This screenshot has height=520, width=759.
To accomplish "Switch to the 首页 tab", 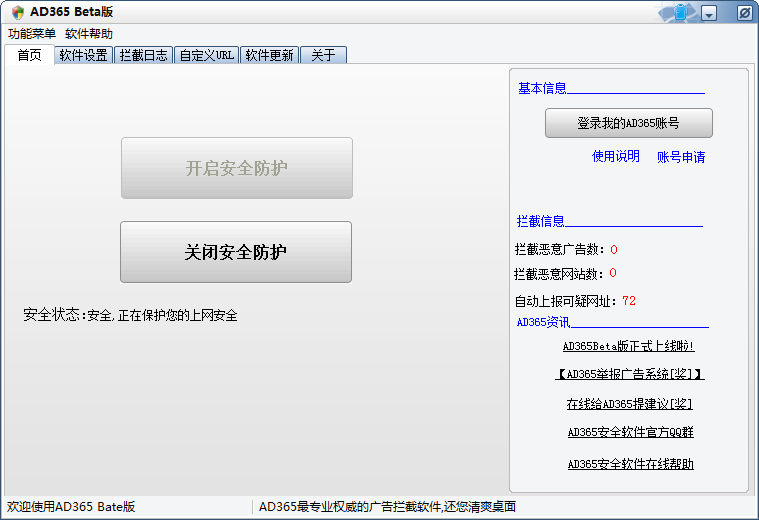I will [x=30, y=55].
